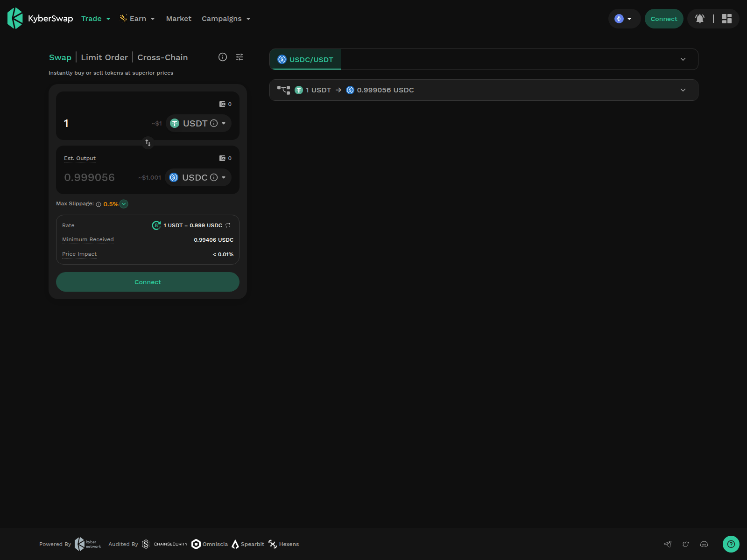Click the USDT wallet balance icon
747x560 pixels.
(223, 104)
